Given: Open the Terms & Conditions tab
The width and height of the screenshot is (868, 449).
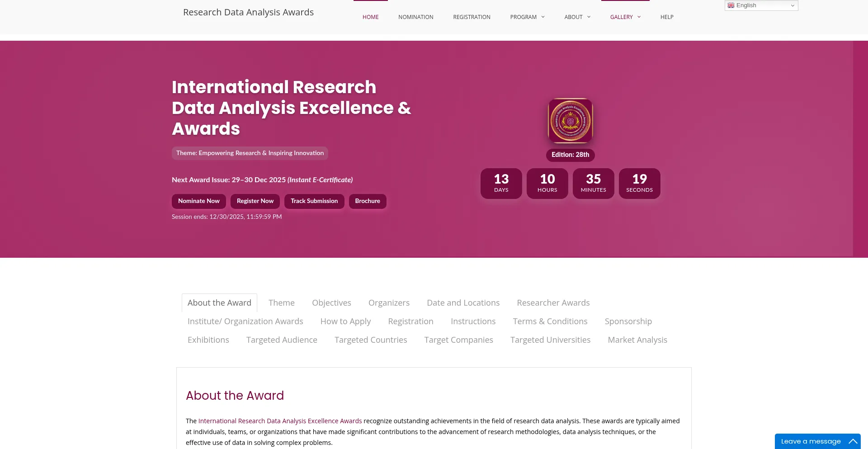Looking at the screenshot, I should 550,321.
